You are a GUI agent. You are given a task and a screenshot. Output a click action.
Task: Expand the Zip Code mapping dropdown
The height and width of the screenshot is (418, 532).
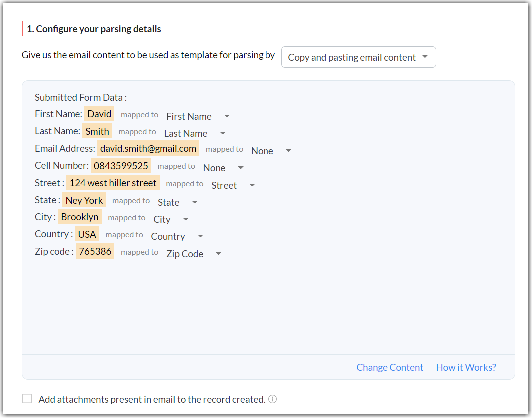pyautogui.click(x=194, y=254)
